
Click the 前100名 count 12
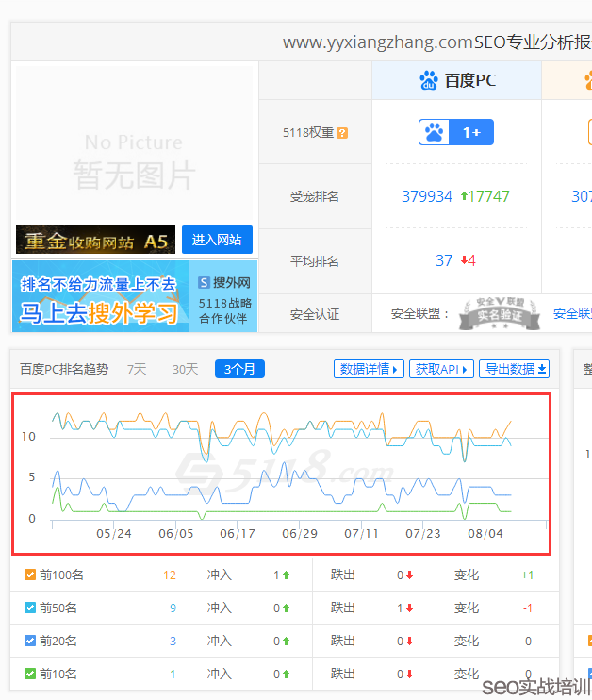tap(170, 575)
